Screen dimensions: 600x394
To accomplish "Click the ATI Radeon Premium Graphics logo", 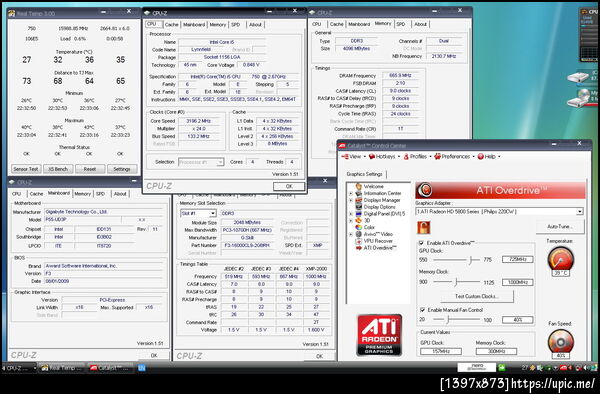I will (379, 335).
